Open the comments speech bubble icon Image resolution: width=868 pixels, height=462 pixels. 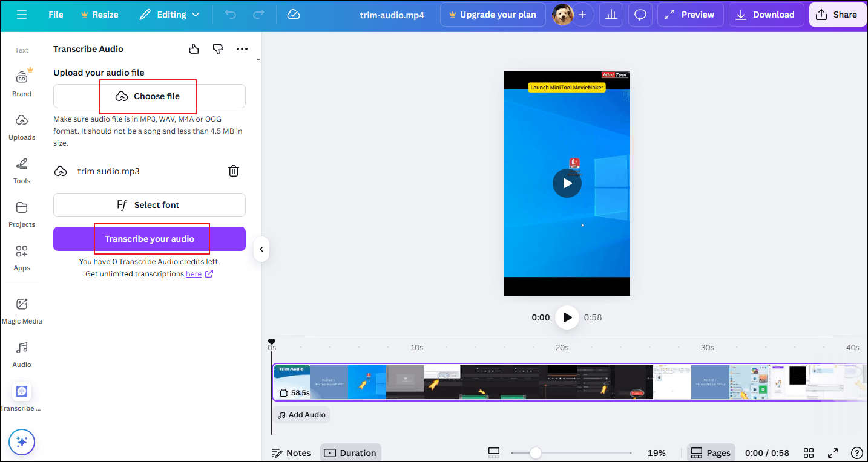pyautogui.click(x=640, y=15)
